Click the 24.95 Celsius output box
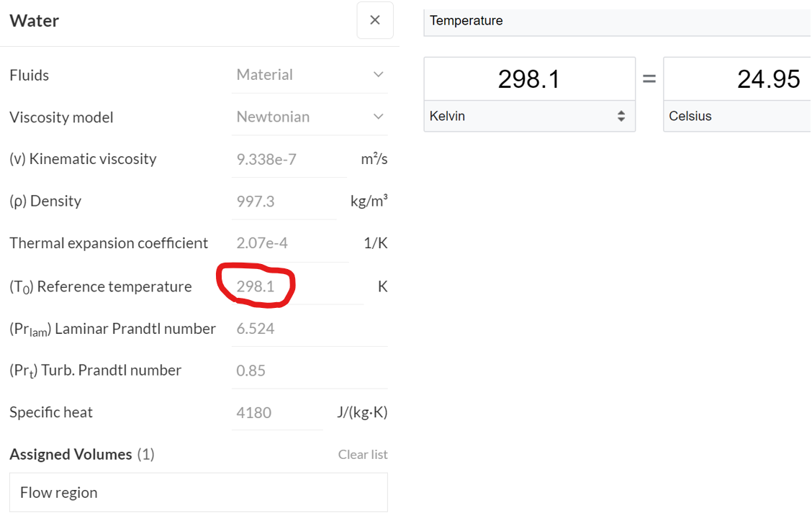This screenshot has height=518, width=812. pyautogui.click(x=737, y=78)
